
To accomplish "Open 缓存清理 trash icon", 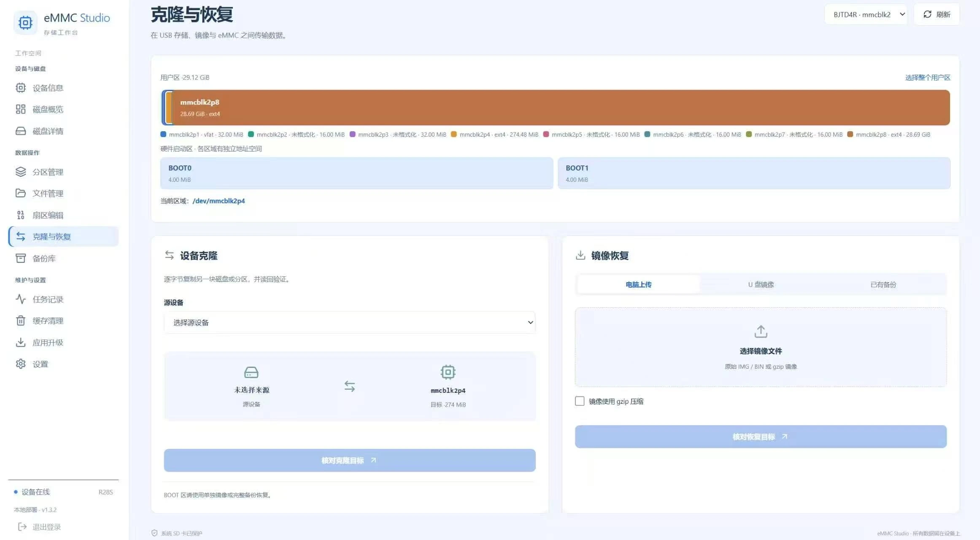I will (x=21, y=321).
